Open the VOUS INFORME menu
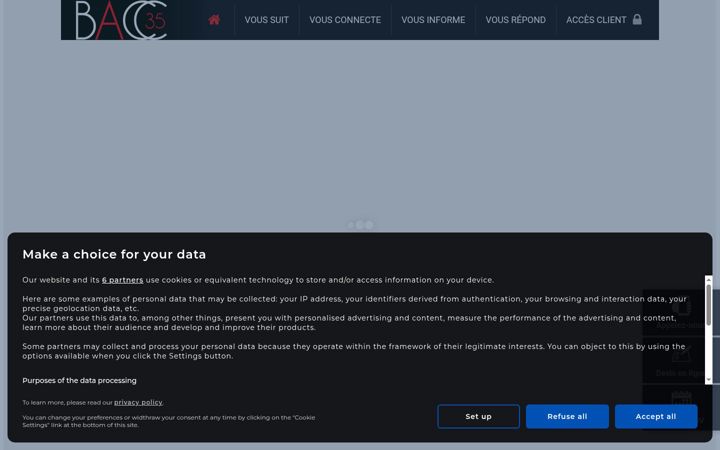 point(433,20)
